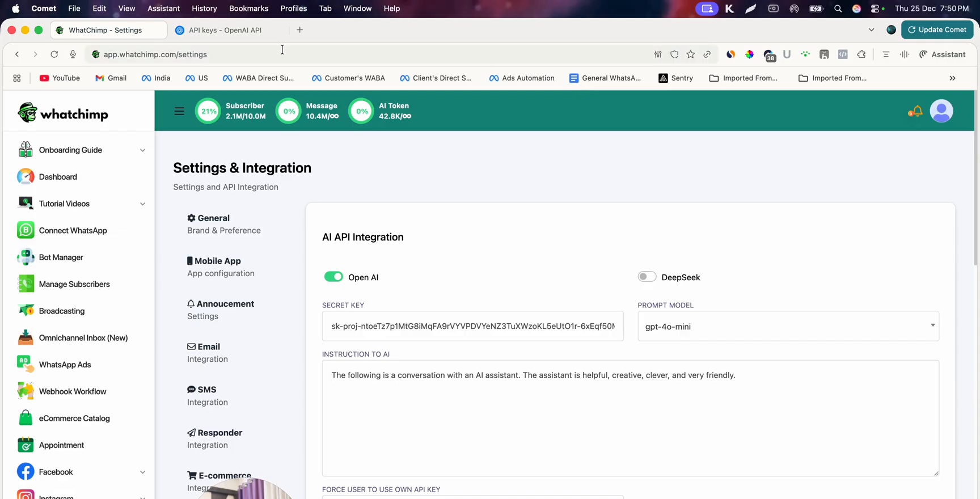Enable the DeepSeek toggle
This screenshot has width=980, height=499.
(647, 277)
